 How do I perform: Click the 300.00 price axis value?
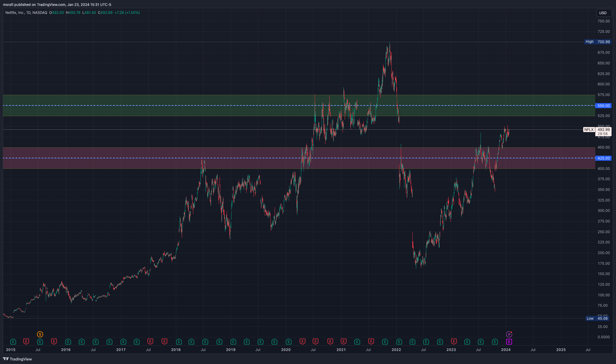coord(604,210)
